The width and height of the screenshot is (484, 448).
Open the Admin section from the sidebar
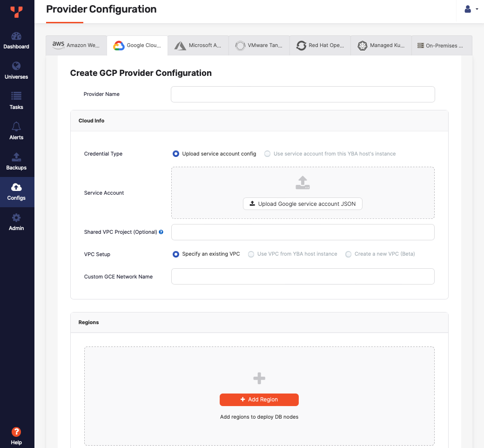16,223
